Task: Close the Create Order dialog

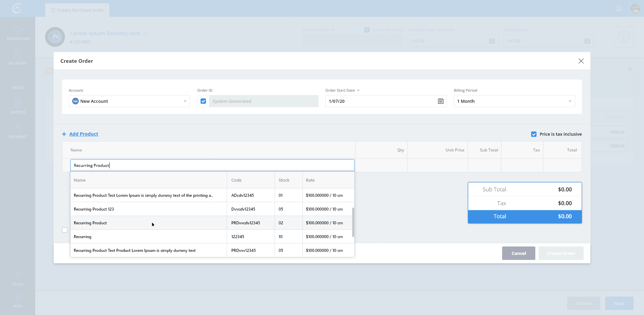Action: tap(581, 61)
